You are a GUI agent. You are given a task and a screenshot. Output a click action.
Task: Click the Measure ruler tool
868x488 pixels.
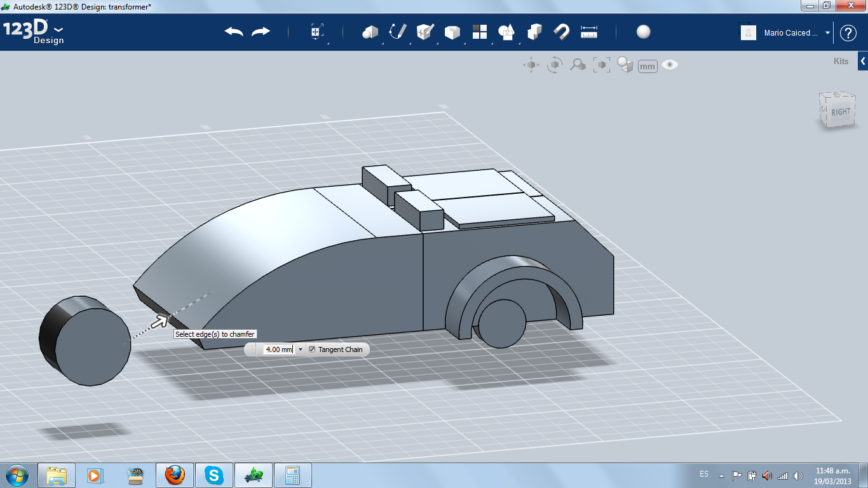pos(589,32)
